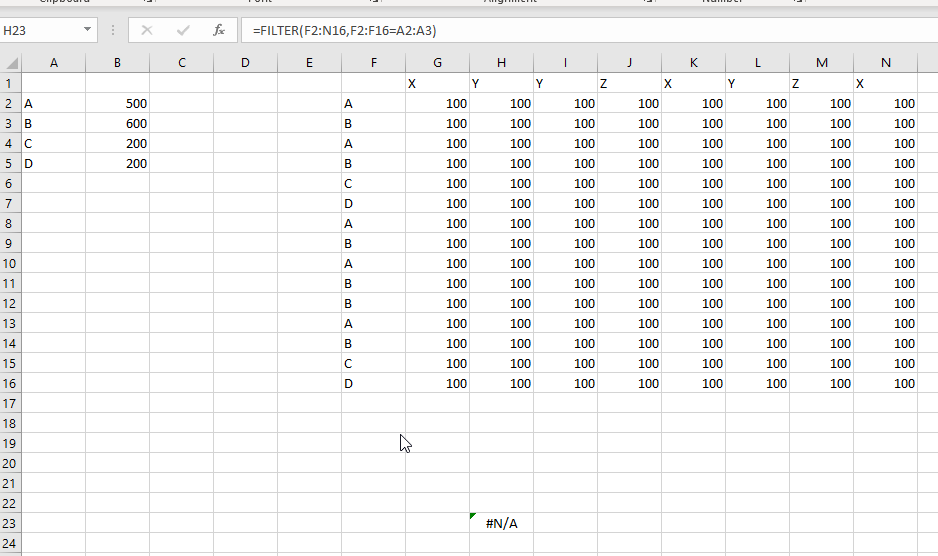This screenshot has width=938, height=556.
Task: Select column K header
Action: click(x=693, y=63)
